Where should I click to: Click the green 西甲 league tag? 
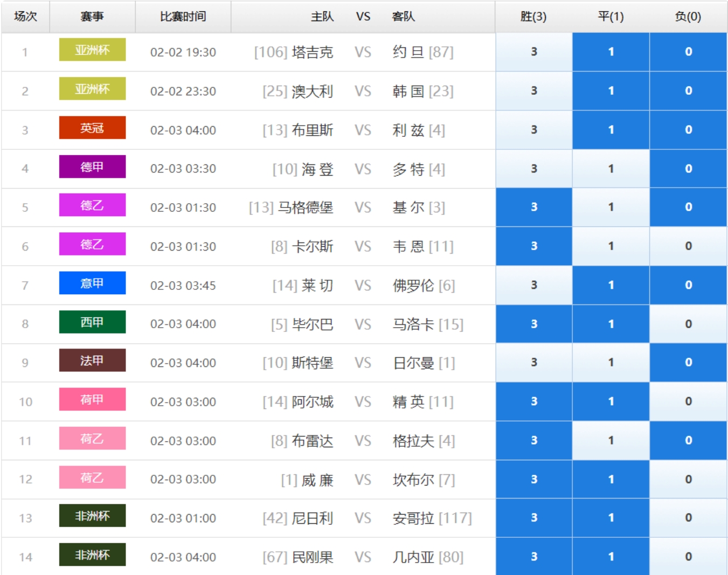92,322
